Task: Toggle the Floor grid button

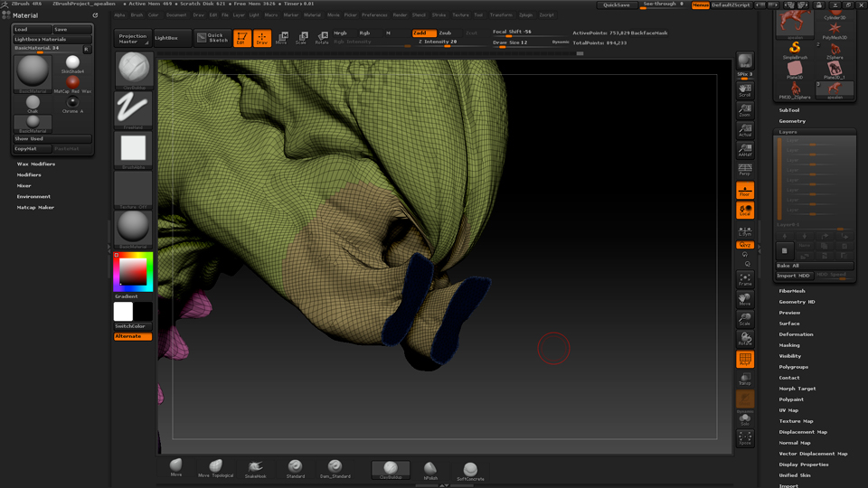Action: [745, 190]
